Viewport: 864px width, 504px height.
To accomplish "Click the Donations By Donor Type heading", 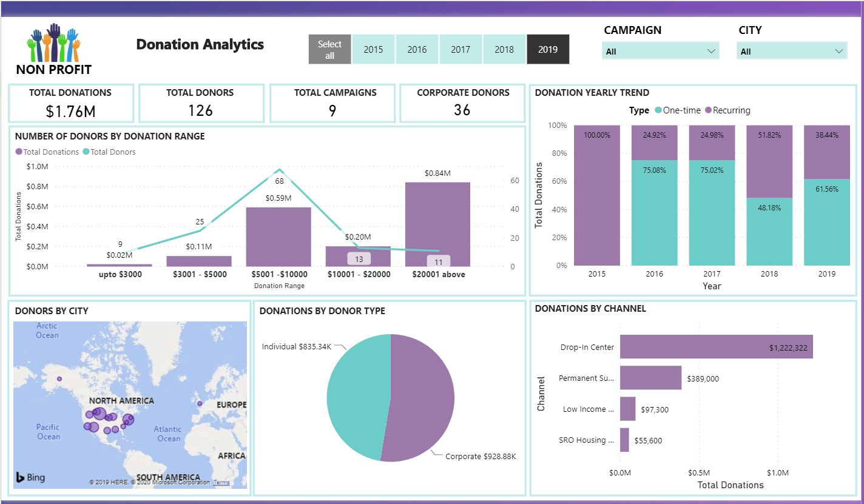I will [x=322, y=311].
